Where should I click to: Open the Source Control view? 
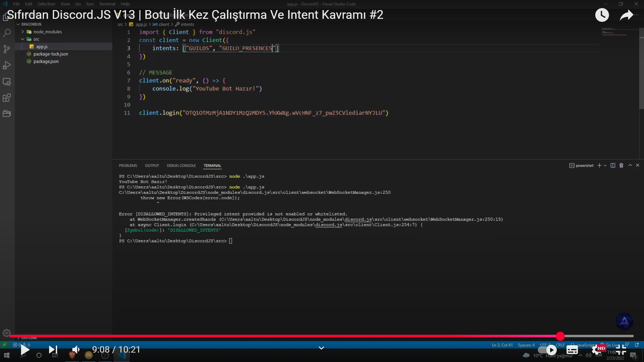point(7,49)
